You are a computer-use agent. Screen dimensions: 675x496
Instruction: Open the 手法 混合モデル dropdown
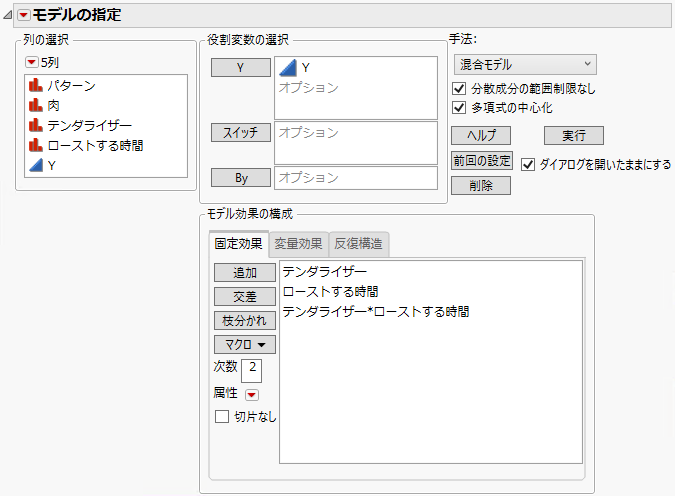tap(524, 65)
